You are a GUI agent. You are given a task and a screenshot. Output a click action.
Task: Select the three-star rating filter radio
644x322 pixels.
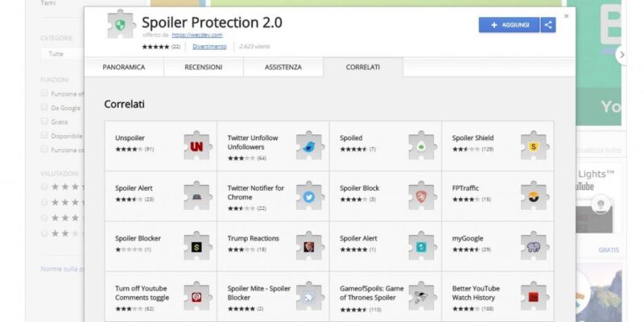[44, 218]
